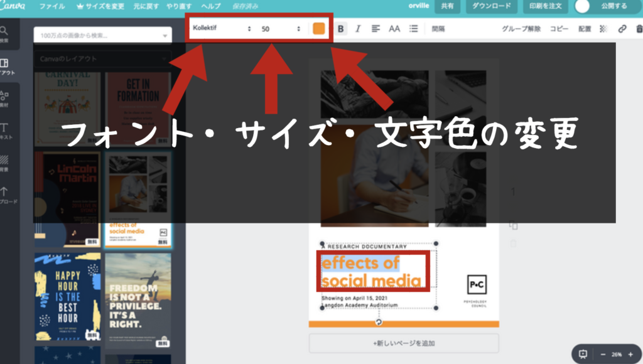Open the text sidebar tab
643x364 pixels.
[x=5, y=131]
